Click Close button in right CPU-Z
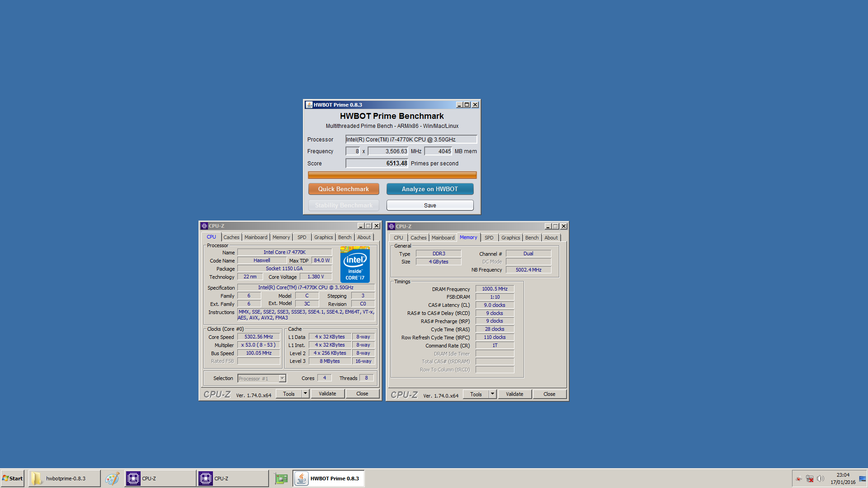The width and height of the screenshot is (868, 488). pyautogui.click(x=549, y=394)
